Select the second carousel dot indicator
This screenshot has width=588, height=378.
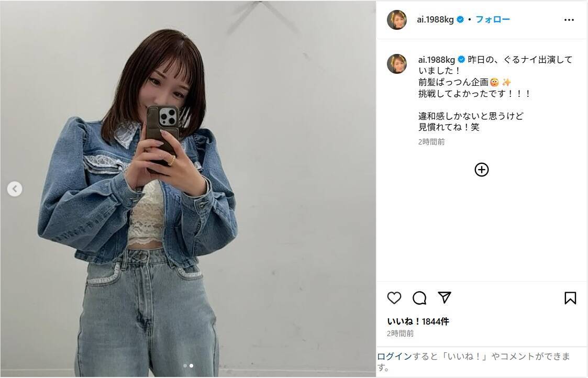[x=191, y=365]
